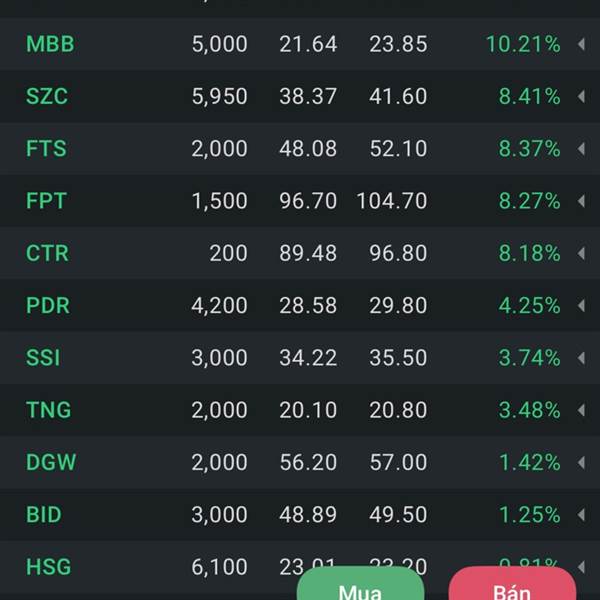Expand the SZC row arrow
The height and width of the screenshot is (600, 600).
[582, 96]
